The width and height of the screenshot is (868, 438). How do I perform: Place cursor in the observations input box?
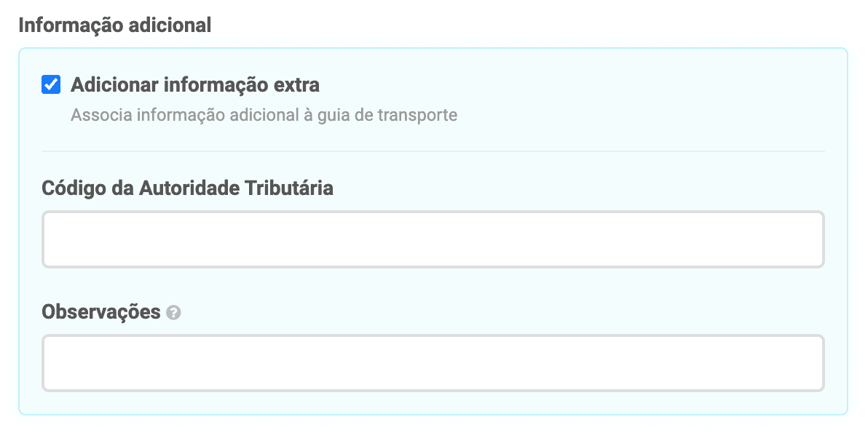click(x=433, y=363)
